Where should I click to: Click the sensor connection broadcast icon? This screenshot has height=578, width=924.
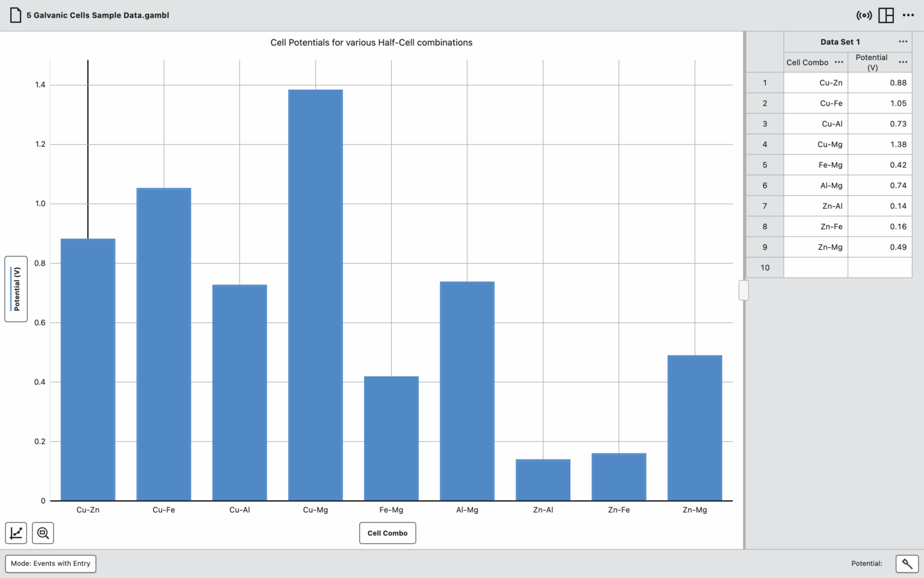(864, 15)
